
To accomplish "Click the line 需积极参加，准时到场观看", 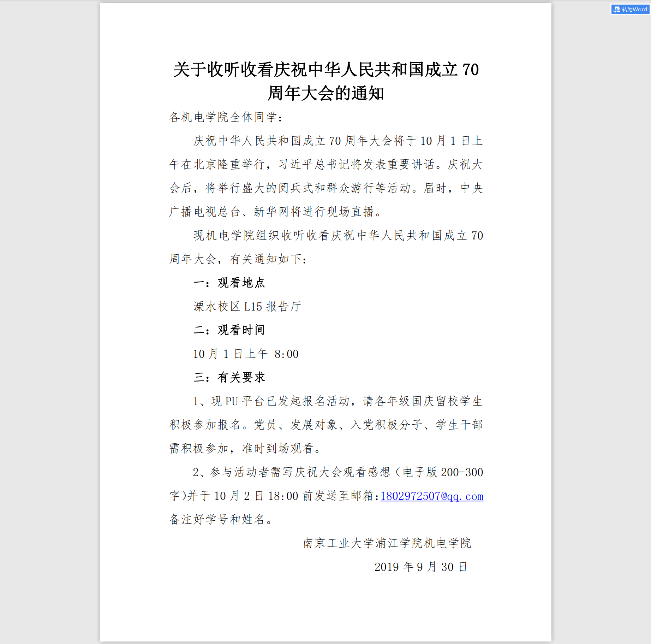I will [x=245, y=448].
